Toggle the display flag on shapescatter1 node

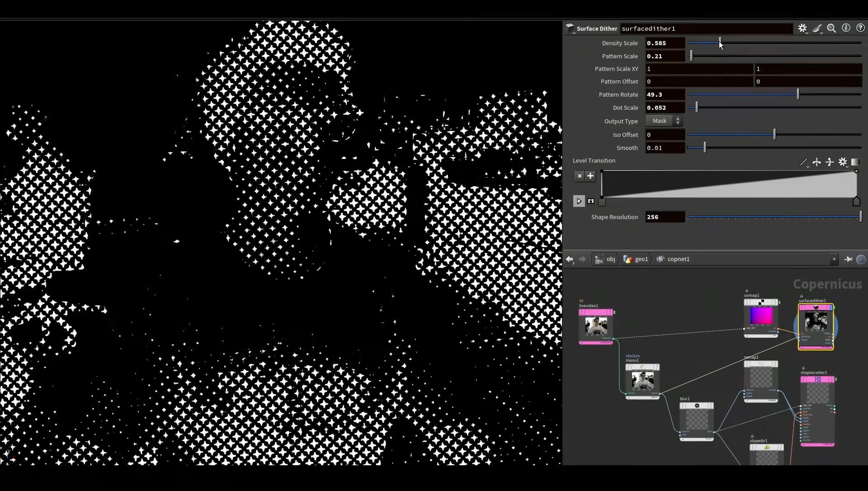[836, 379]
